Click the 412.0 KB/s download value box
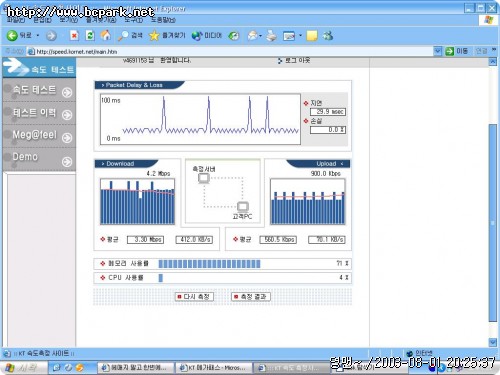500x375 pixels. click(x=194, y=239)
